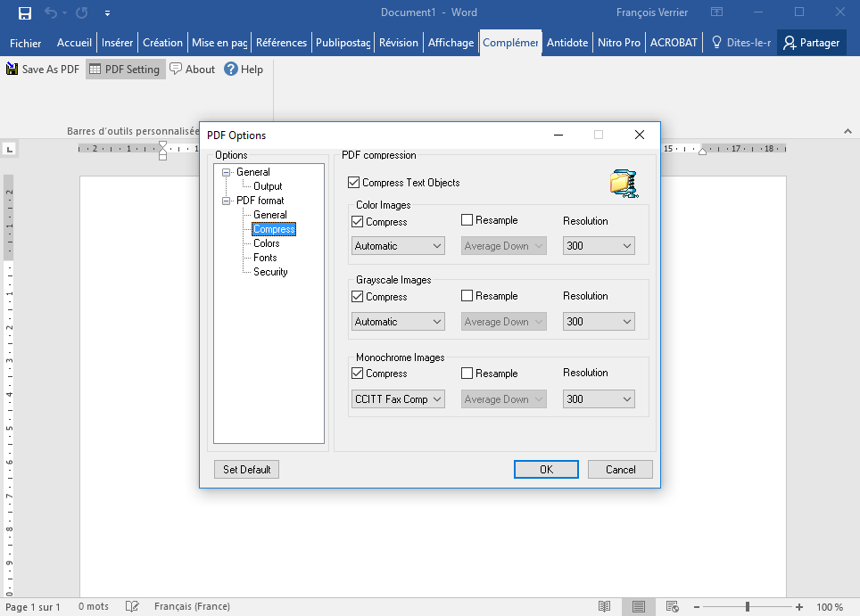Open the Color Images compression method dropdown
The height and width of the screenshot is (616, 860).
point(399,246)
